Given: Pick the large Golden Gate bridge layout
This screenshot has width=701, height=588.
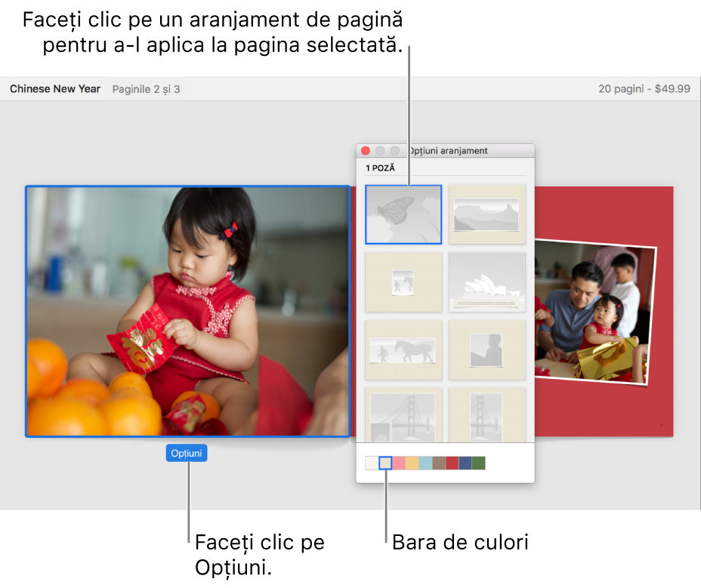Looking at the screenshot, I should tap(403, 414).
